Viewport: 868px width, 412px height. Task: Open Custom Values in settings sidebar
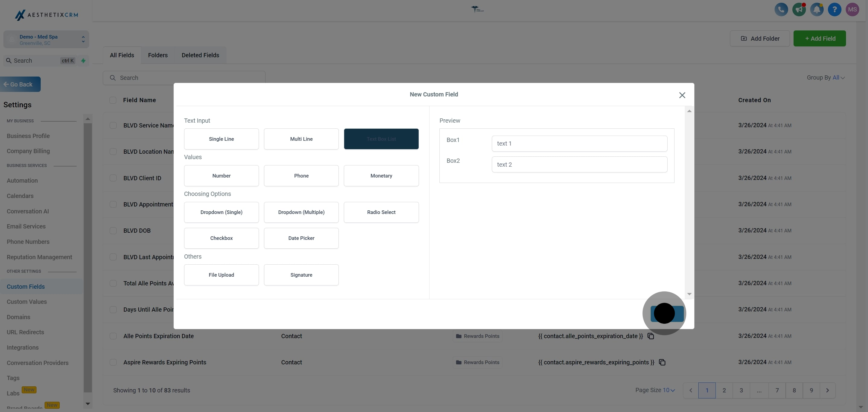tap(27, 302)
